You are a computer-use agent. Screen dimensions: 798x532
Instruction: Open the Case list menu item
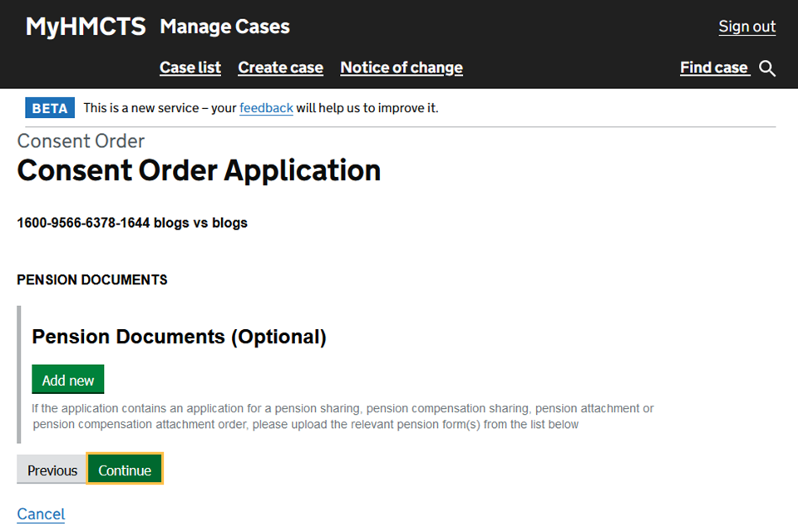click(190, 68)
